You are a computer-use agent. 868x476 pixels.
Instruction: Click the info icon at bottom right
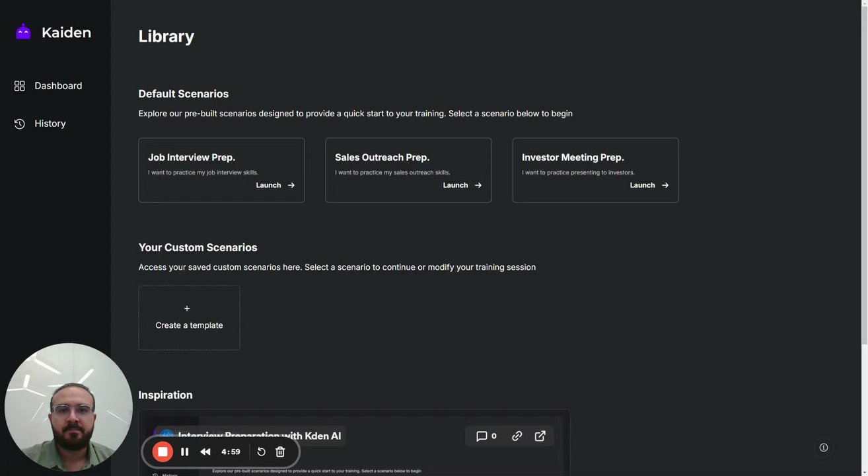[x=824, y=448]
